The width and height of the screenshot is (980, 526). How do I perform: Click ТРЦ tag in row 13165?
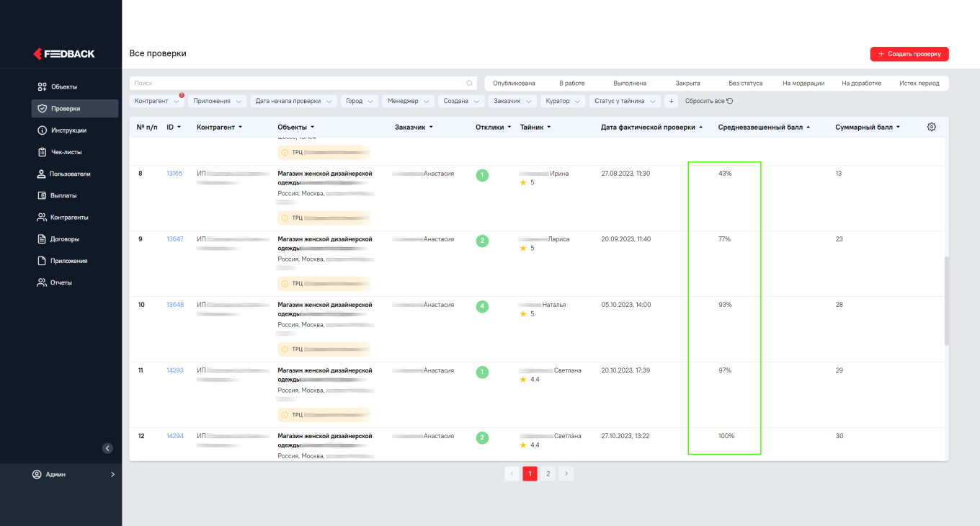pos(324,218)
